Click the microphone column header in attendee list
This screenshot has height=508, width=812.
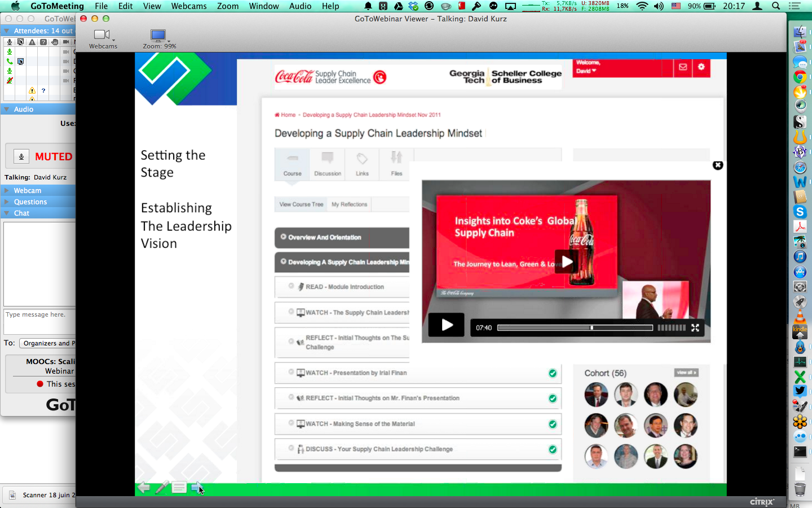[10, 42]
